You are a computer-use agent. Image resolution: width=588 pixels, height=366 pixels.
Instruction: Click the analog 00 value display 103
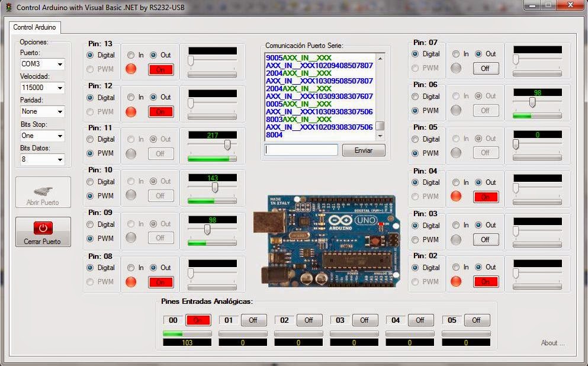[187, 342]
